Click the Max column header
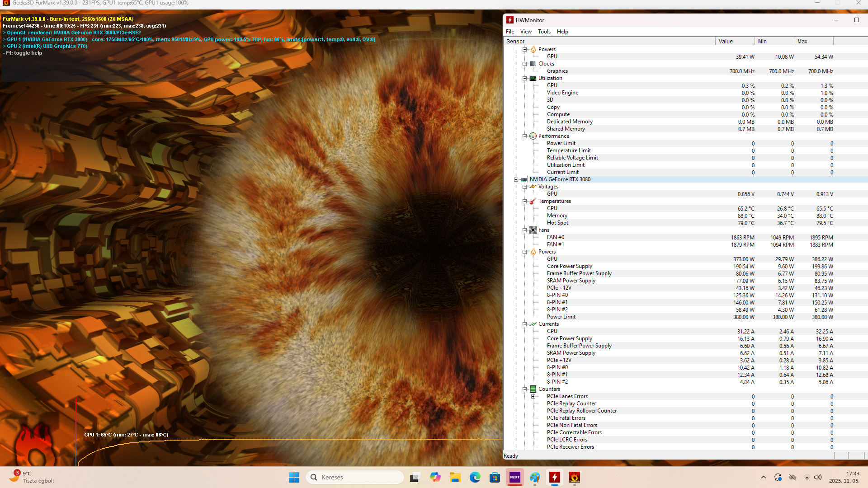The width and height of the screenshot is (868, 488). 813,41
